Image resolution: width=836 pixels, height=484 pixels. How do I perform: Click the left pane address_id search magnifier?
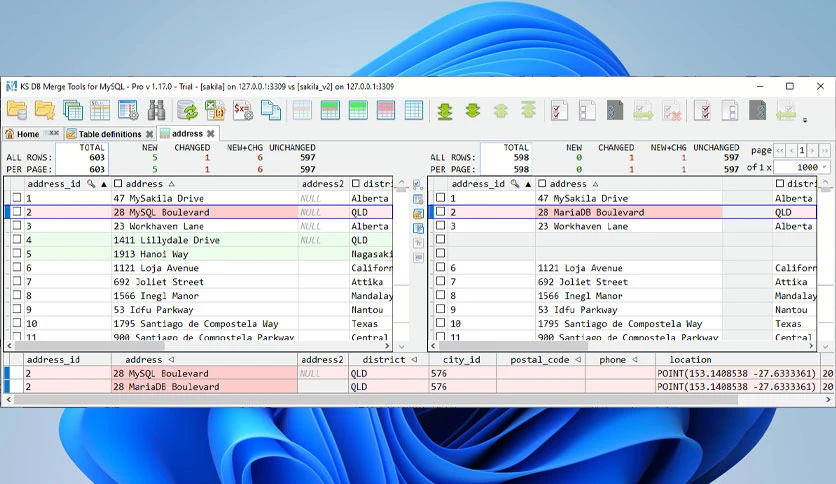[x=91, y=183]
